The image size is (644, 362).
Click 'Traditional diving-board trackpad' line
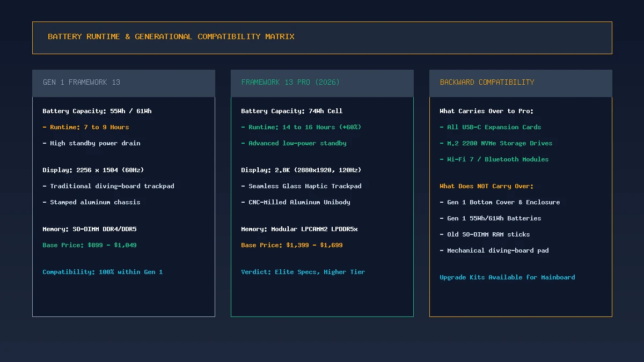pyautogui.click(x=108, y=186)
